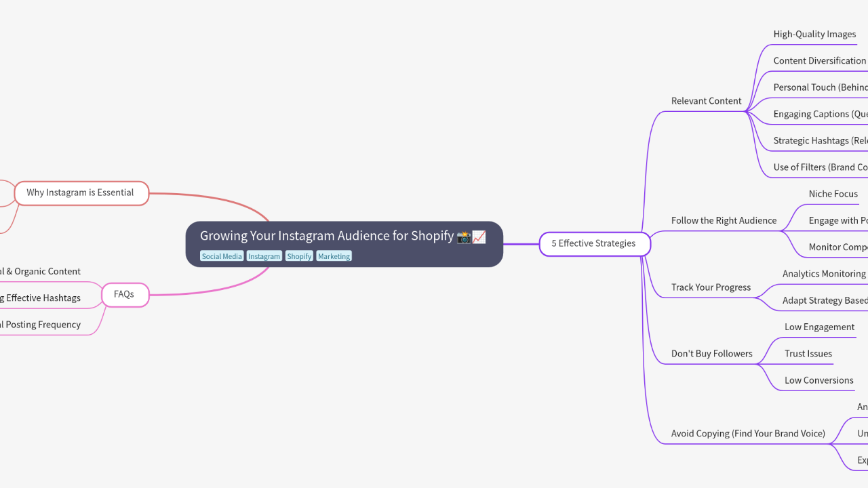
Task: Select the Follow the Right Audience branch
Action: (724, 220)
